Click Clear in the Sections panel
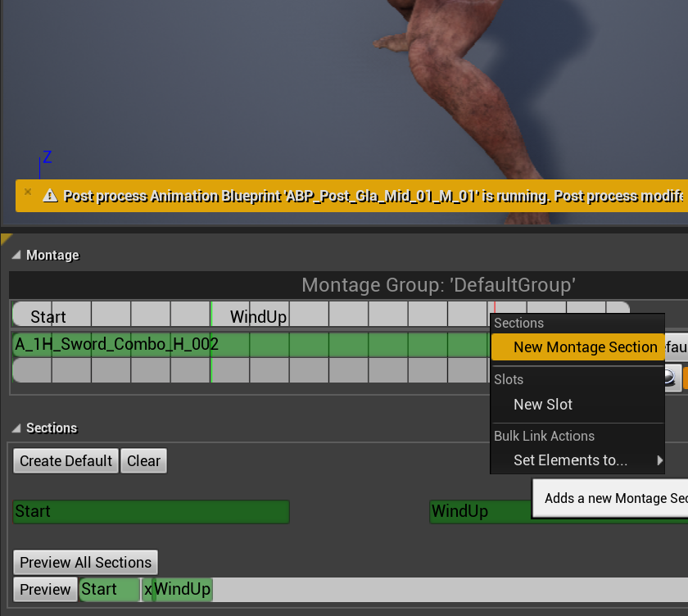The width and height of the screenshot is (688, 616). (x=143, y=461)
